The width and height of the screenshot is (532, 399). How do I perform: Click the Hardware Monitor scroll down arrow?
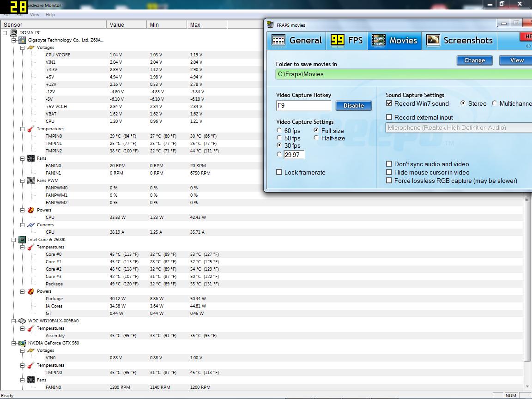pos(527,386)
